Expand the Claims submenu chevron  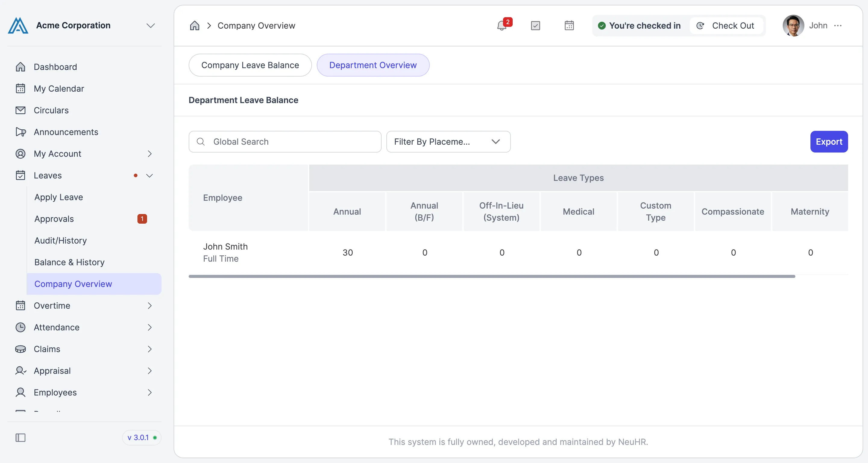pyautogui.click(x=150, y=349)
